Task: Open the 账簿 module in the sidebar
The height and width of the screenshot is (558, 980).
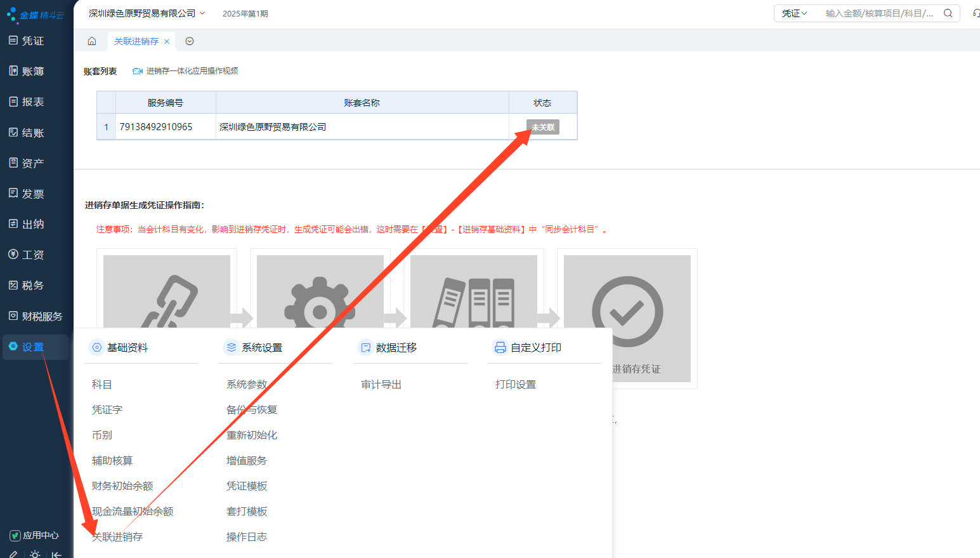Action: pyautogui.click(x=34, y=71)
